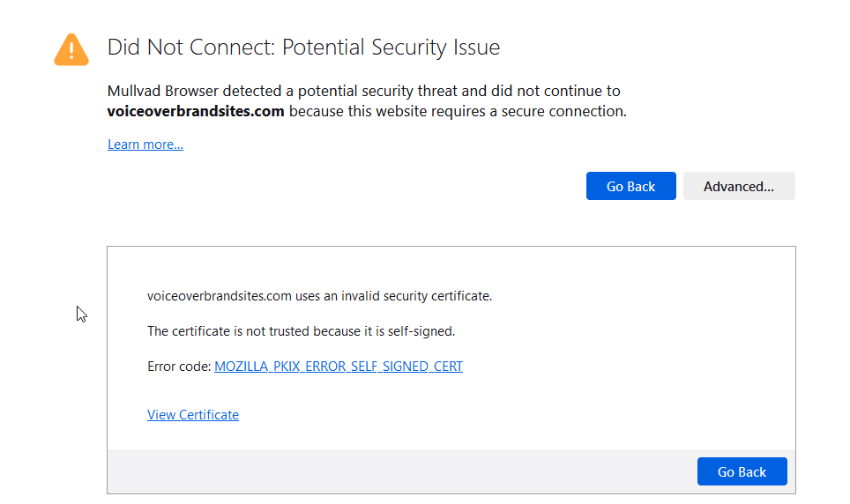850x504 pixels.
Task: Click the gray footer bar of details panel
Action: pos(397,471)
